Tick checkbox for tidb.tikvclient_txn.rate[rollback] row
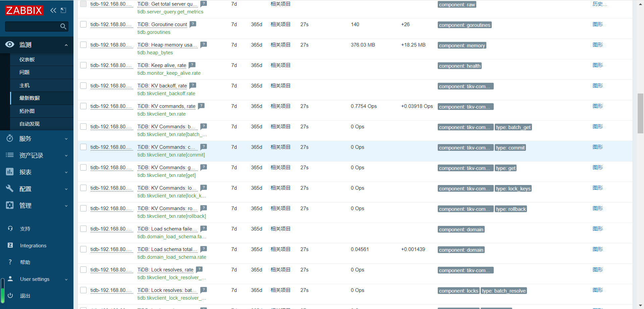This screenshot has height=309, width=644. 84,208
